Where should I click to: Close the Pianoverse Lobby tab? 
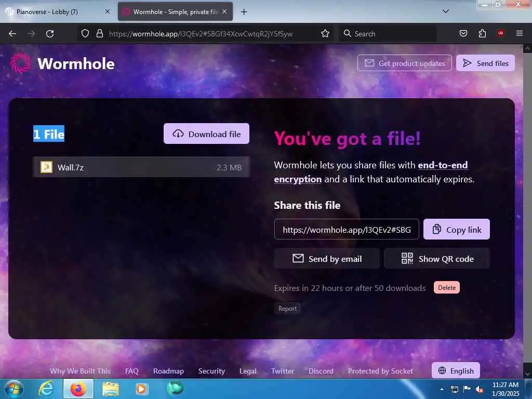point(107,11)
